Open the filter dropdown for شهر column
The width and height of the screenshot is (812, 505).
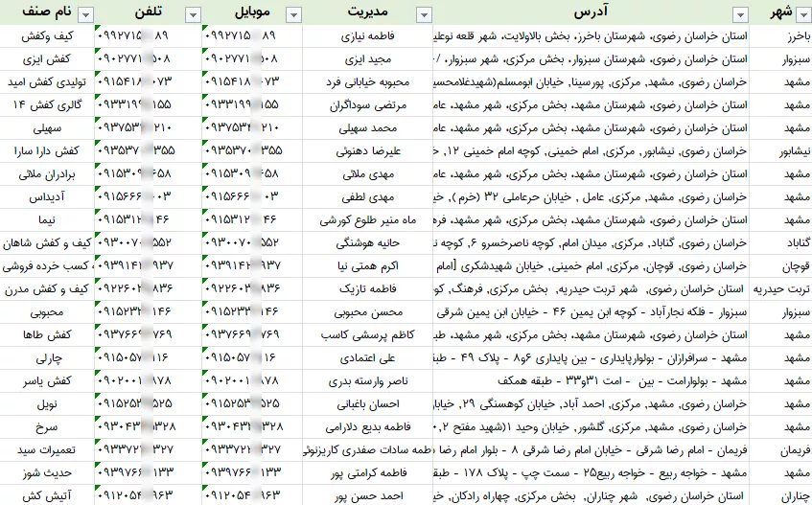pos(803,15)
